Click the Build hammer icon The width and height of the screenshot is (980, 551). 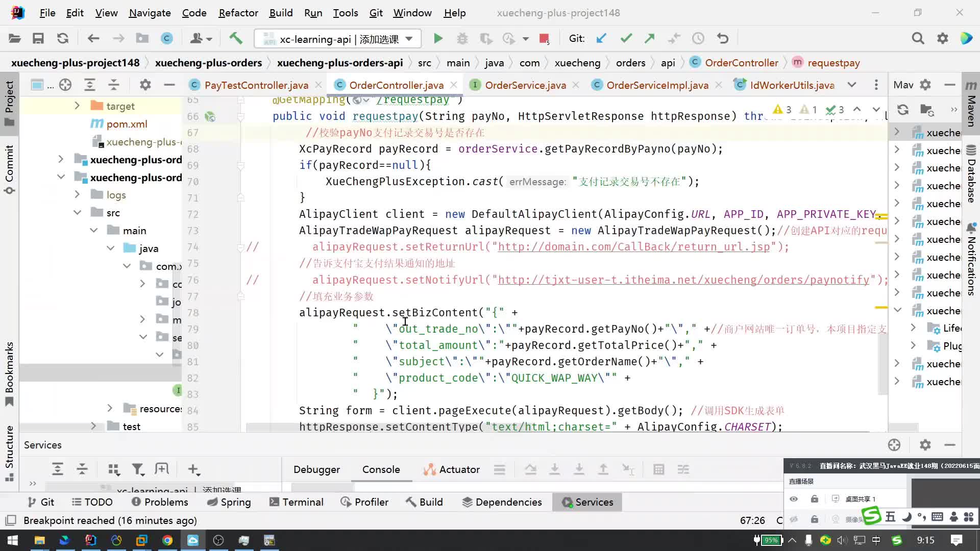click(235, 38)
